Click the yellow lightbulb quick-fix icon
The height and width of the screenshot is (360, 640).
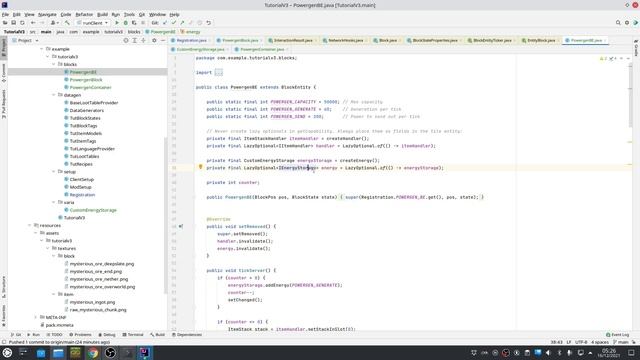200,167
